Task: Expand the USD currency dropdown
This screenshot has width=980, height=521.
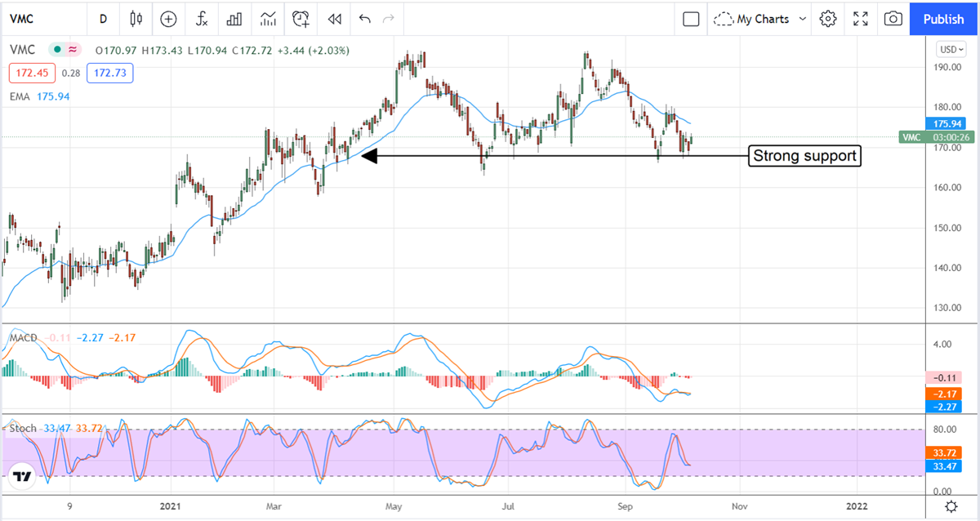Action: pos(951,49)
